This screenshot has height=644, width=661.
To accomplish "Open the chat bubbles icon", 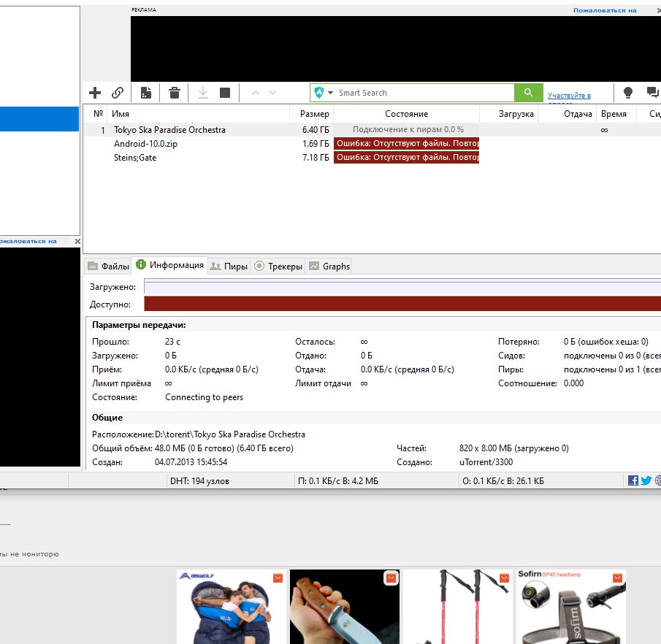I will point(652,92).
